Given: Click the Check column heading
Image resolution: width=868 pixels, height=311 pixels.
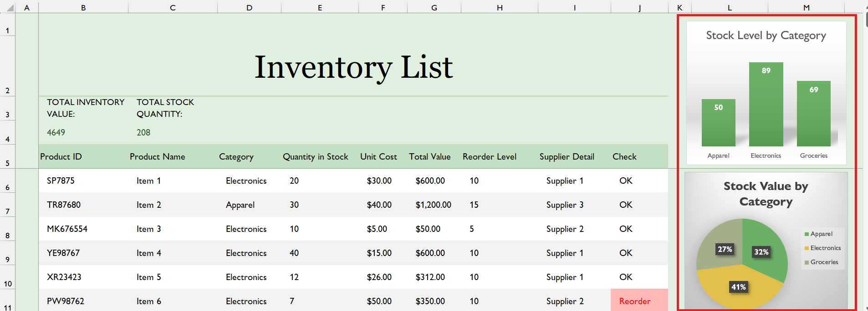Looking at the screenshot, I should pyautogui.click(x=624, y=156).
